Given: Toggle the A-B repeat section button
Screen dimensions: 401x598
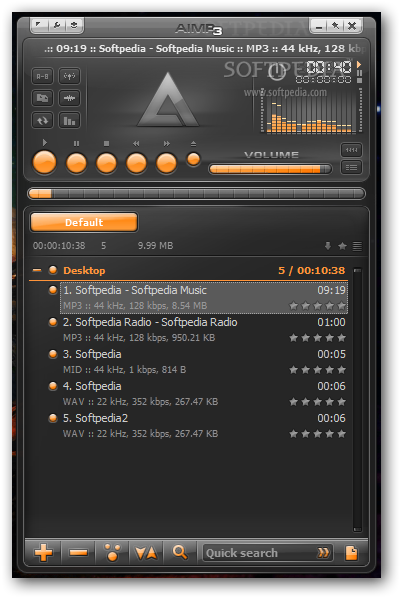Looking at the screenshot, I should [x=42, y=76].
